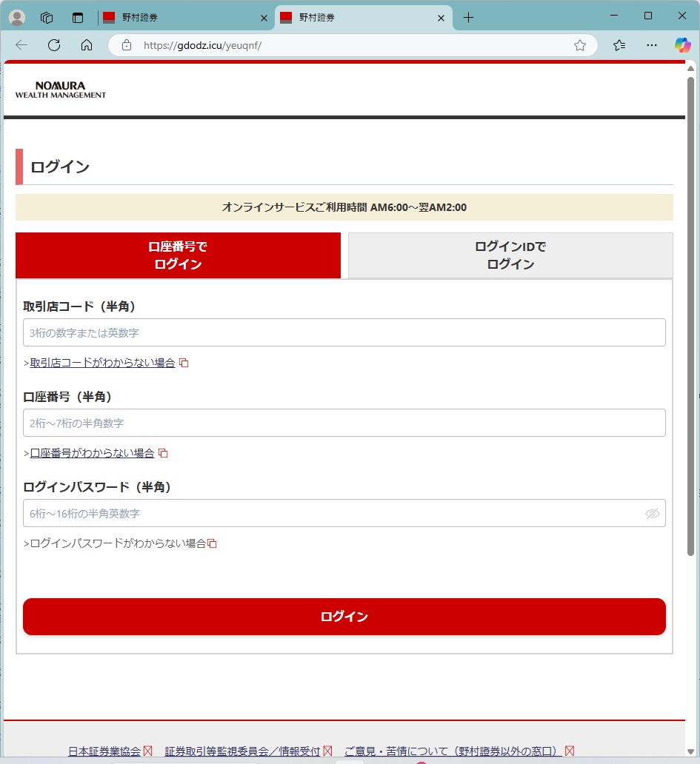Viewport: 700px width, 764px height.
Task: Close the active second 野村證券 tab
Action: click(441, 18)
